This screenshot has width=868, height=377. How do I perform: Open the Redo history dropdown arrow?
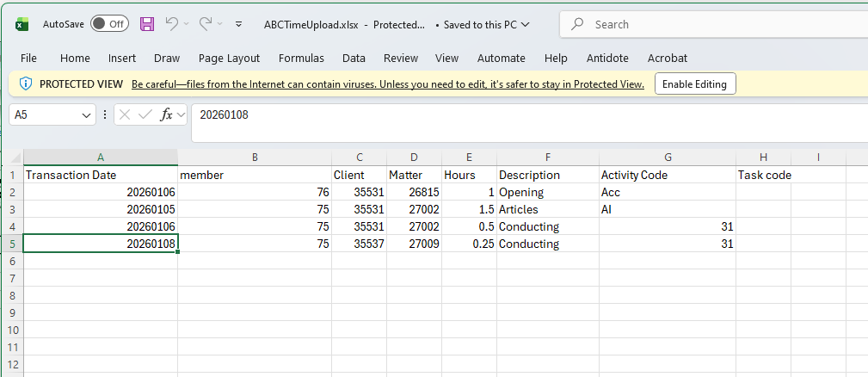219,24
